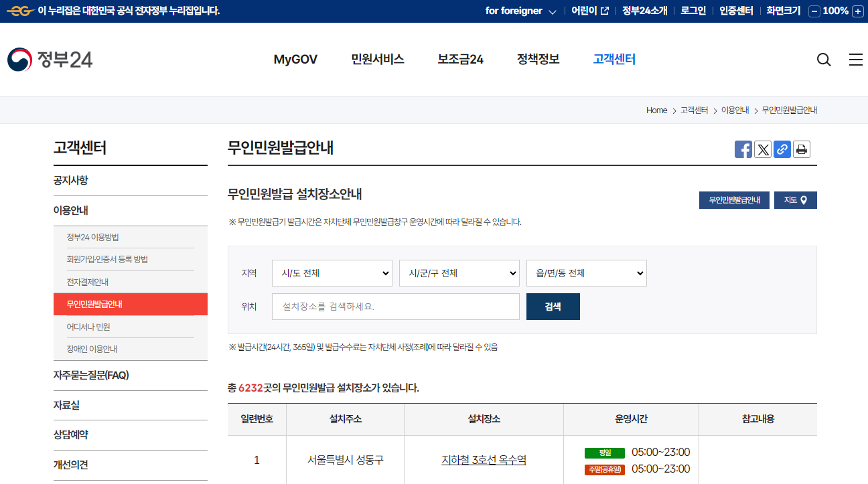Expand the 시/도 전체 region dropdown
Viewport: 868px width, 484px height.
point(332,273)
